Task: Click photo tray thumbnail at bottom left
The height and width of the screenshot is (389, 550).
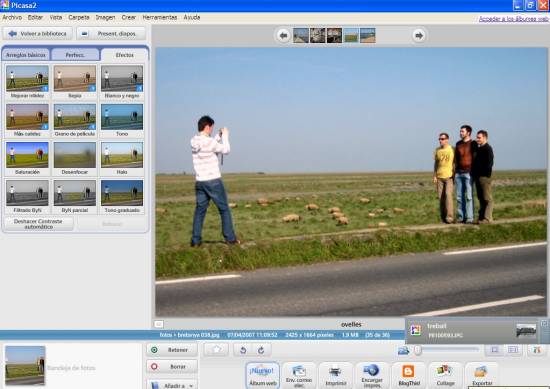Action: point(25,365)
